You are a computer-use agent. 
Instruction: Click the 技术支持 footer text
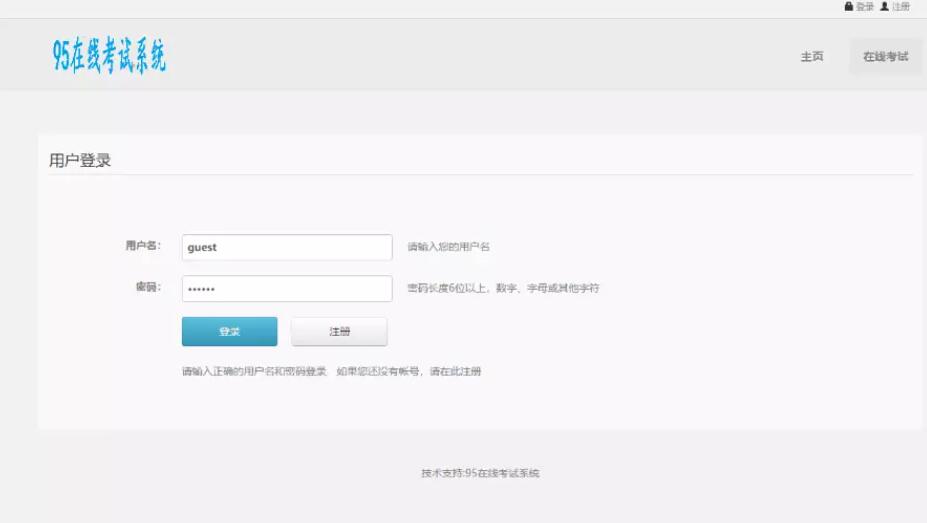pyautogui.click(x=480, y=473)
